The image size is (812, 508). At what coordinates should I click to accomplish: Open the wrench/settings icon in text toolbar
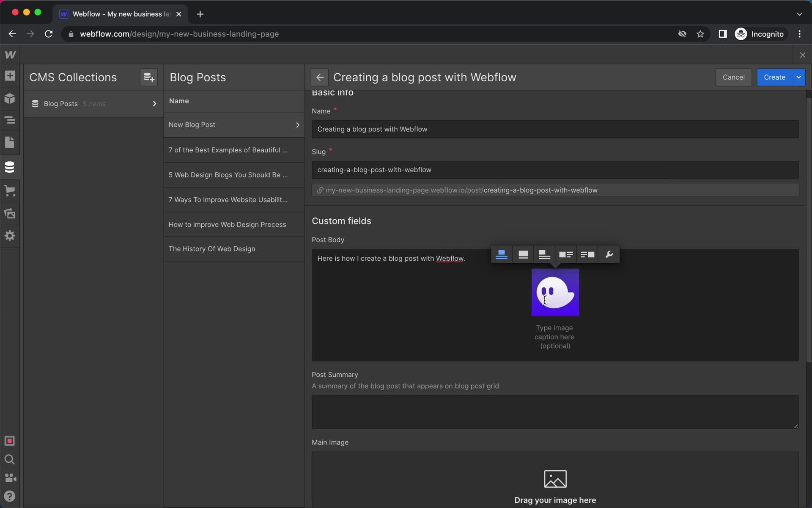(609, 254)
